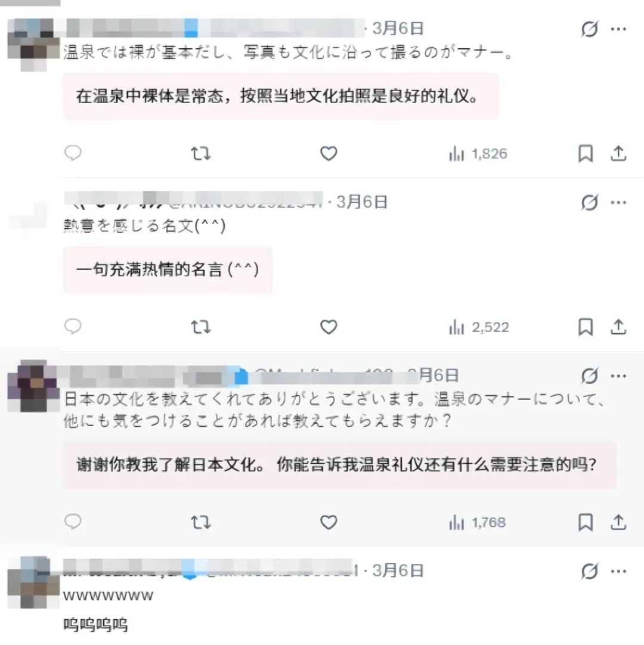
Task: Open the Grok icon on the wwwwwwww tweet
Action: [x=589, y=571]
